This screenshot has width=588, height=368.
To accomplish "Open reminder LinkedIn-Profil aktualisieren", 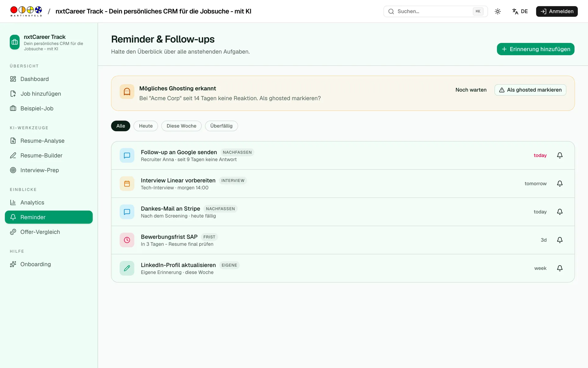I will 343,268.
